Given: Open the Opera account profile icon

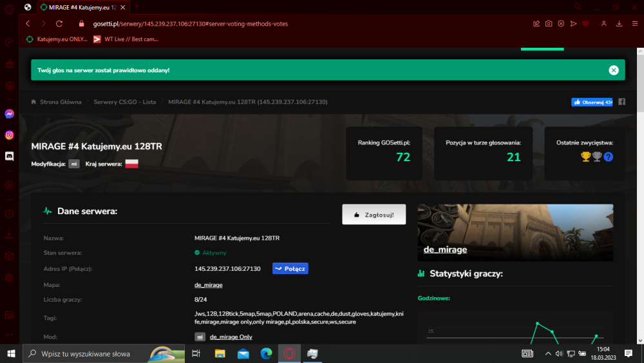Looking at the screenshot, I should 604,24.
